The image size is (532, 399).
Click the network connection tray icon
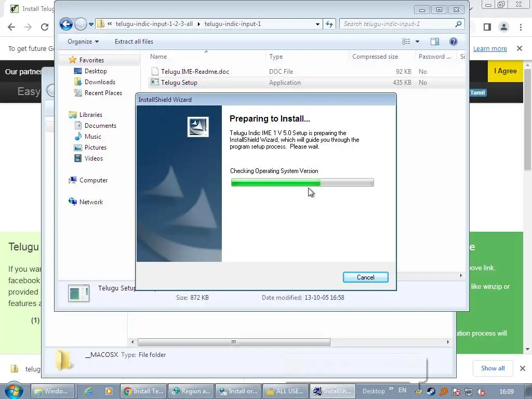tap(469, 392)
